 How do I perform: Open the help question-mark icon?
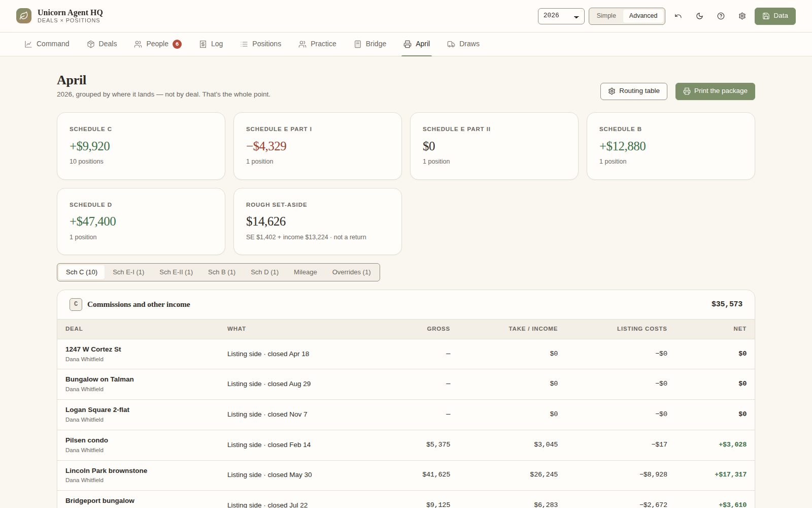tap(721, 16)
